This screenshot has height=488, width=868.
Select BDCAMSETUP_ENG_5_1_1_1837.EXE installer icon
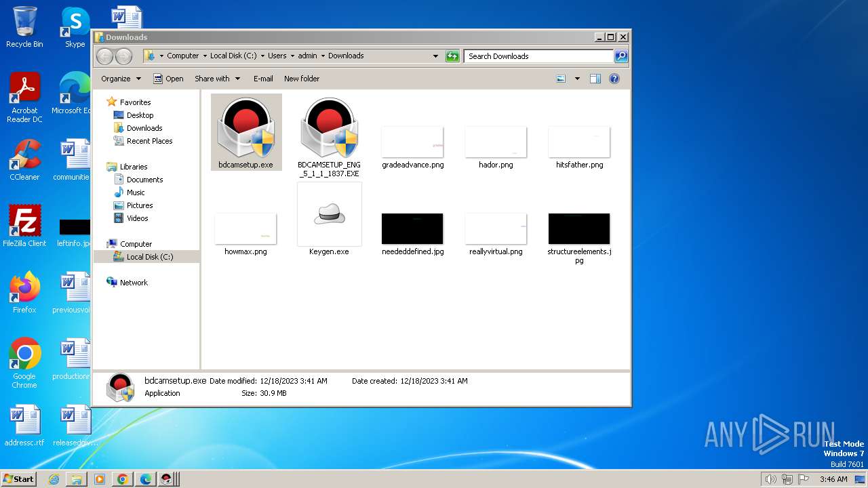tap(329, 127)
